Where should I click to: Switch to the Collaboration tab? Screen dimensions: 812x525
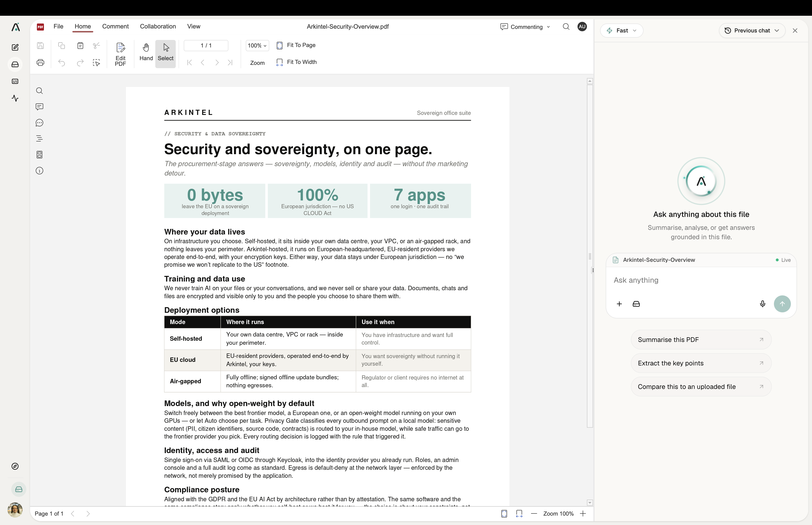[x=158, y=27]
